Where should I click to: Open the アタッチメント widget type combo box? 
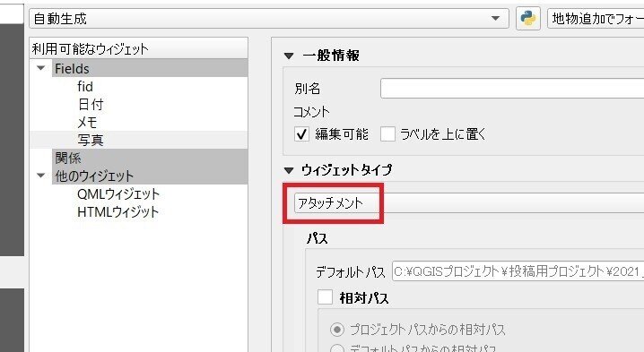469,203
